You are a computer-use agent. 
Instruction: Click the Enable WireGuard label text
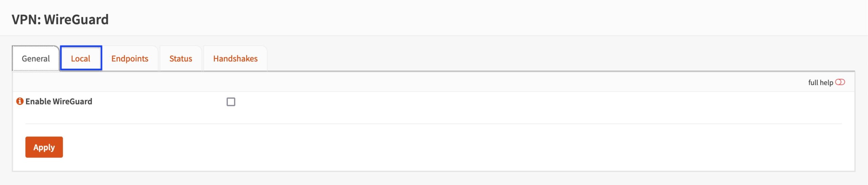(59, 101)
